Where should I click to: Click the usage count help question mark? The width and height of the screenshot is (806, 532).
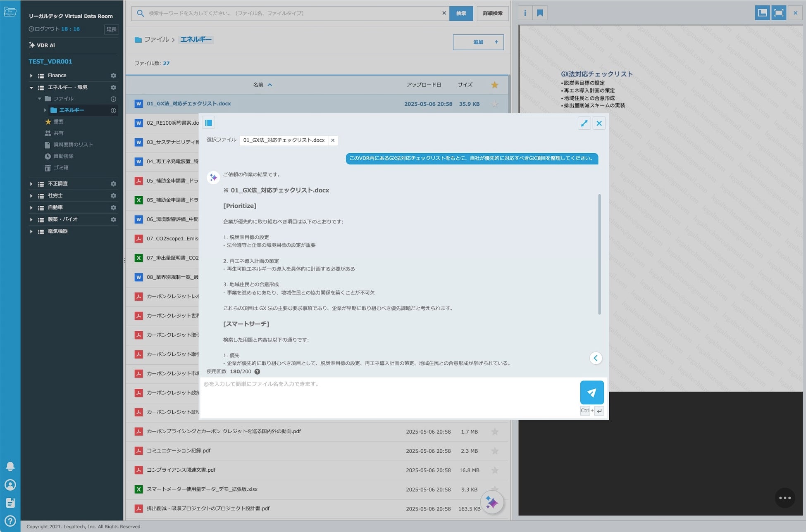pos(257,372)
